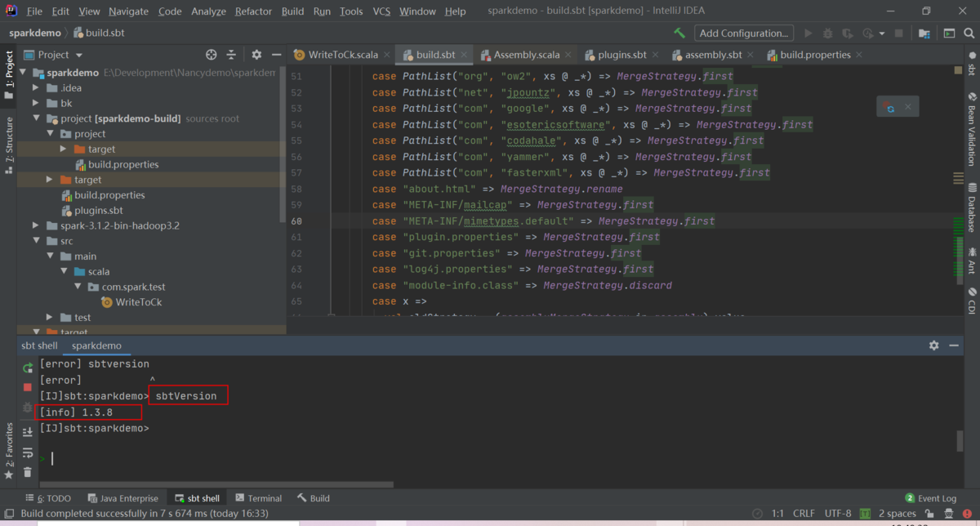
Task: Collapse the com.spark.test package
Action: click(x=78, y=287)
